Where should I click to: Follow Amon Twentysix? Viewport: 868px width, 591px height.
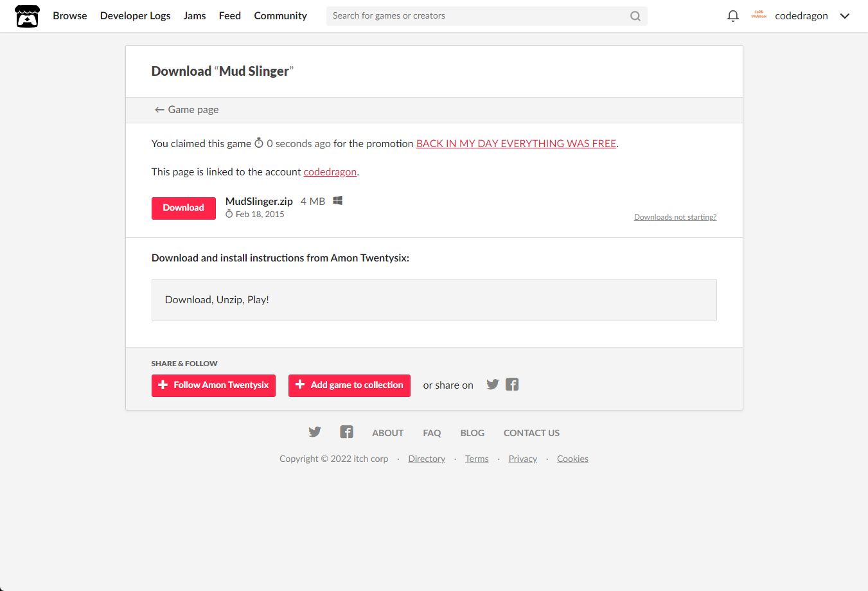(x=213, y=385)
